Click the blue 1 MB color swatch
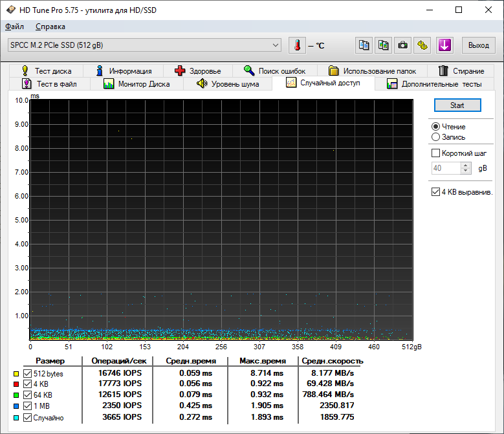Viewport: 504px width, 434px height. [16, 407]
